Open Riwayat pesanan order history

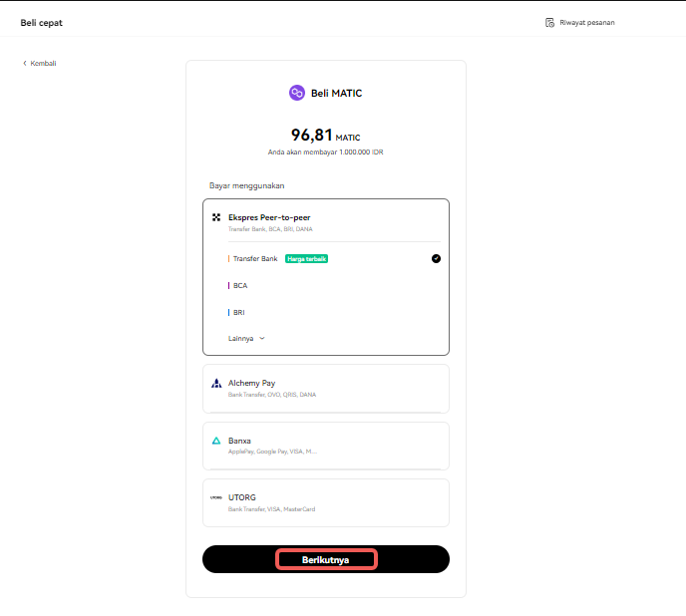coord(580,22)
